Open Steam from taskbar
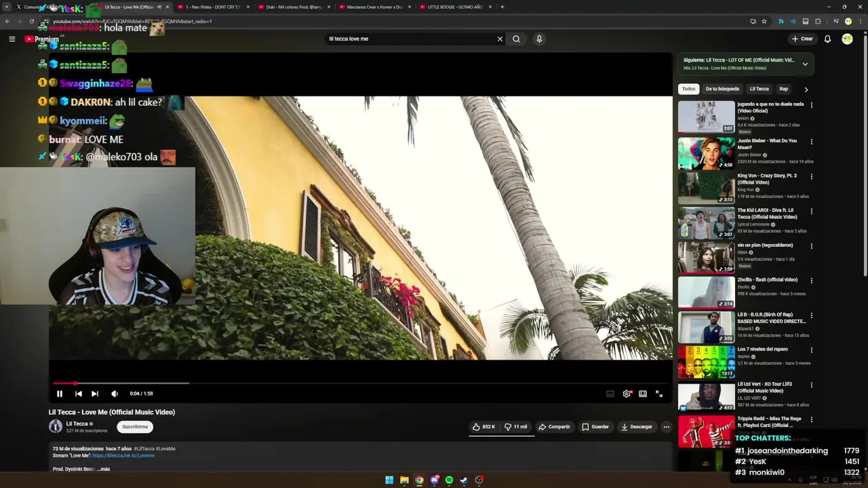Screen dimensions: 868x488 pos(464,480)
